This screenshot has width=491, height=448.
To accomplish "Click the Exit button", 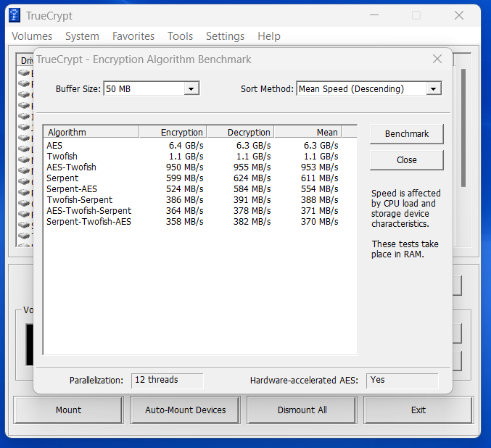I will tap(418, 410).
